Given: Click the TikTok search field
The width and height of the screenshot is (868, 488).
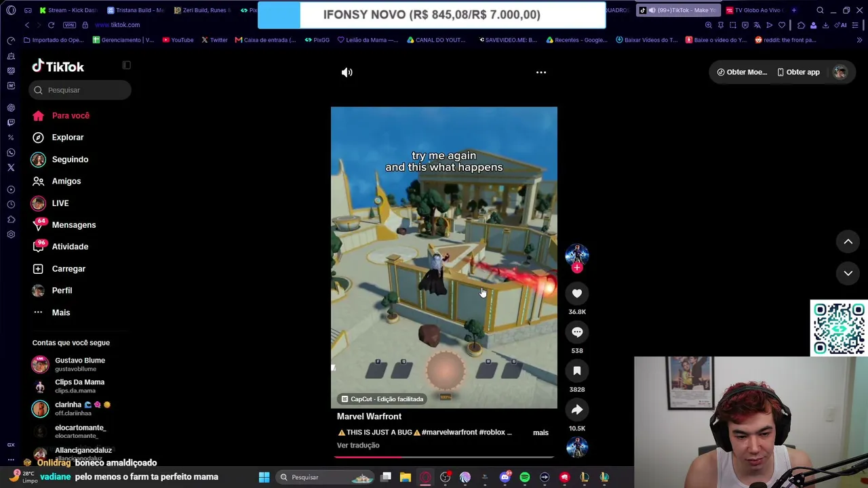Looking at the screenshot, I should [80, 90].
